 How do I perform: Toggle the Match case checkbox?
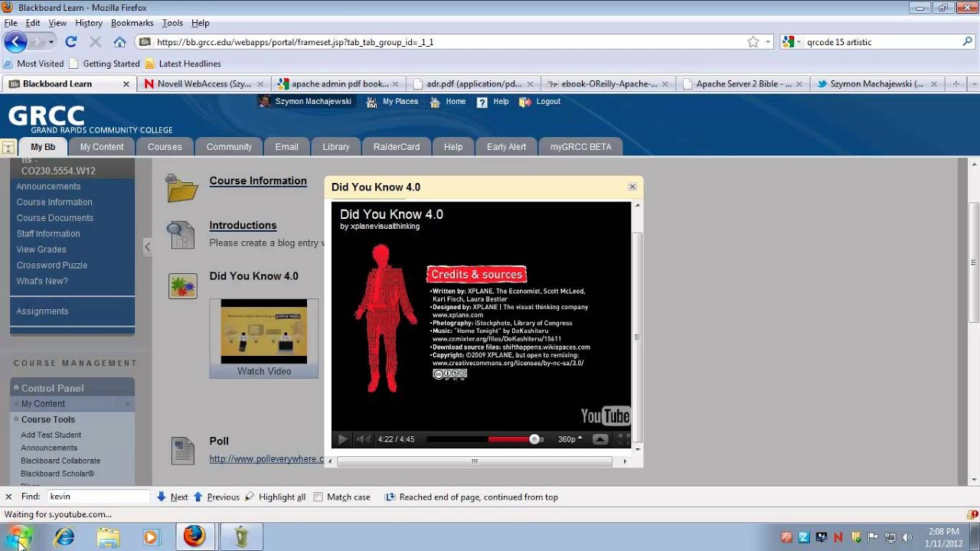point(318,497)
